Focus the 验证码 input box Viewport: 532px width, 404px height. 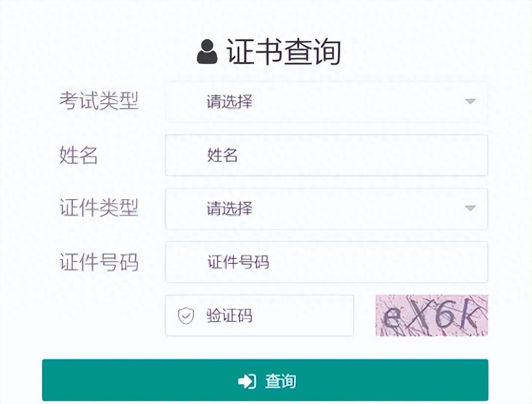[259, 315]
